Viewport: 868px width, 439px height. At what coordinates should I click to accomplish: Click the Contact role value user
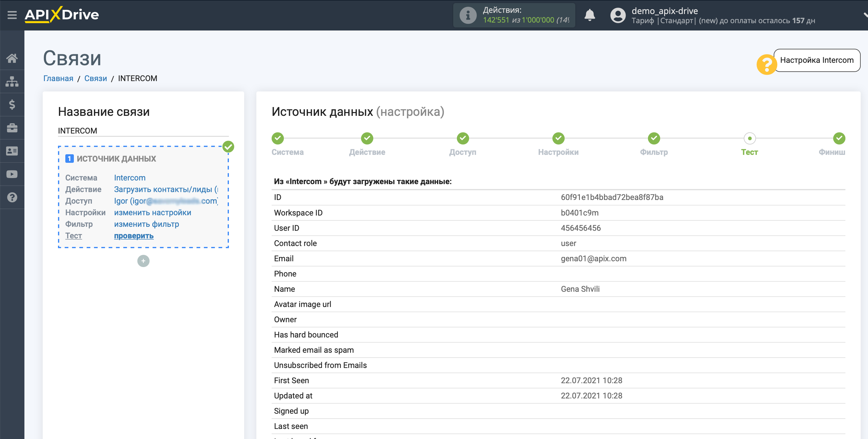click(x=569, y=243)
